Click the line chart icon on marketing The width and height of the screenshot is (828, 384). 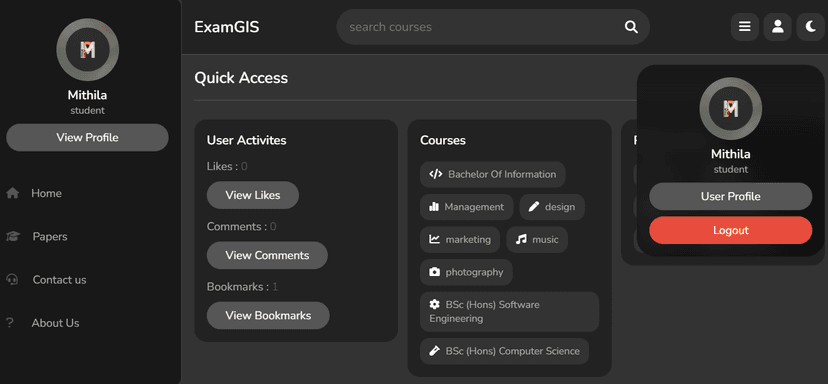pos(434,240)
